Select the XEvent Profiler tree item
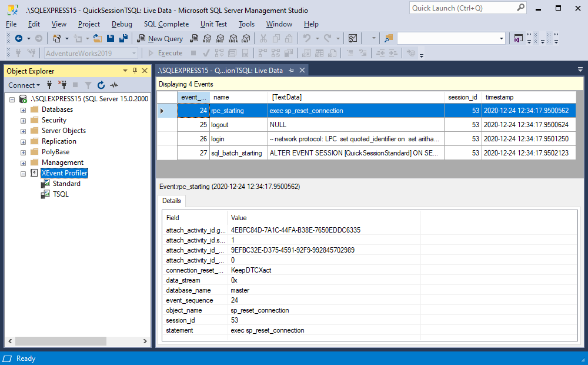This screenshot has height=365, width=588. pos(65,173)
